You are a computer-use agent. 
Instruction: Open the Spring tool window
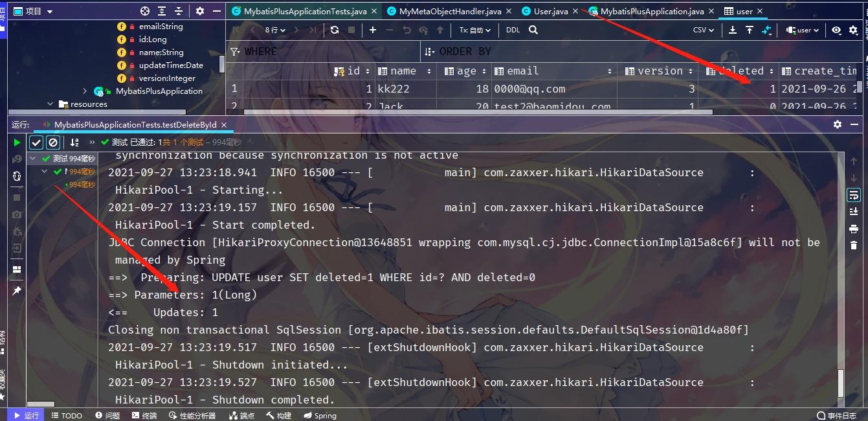click(320, 415)
